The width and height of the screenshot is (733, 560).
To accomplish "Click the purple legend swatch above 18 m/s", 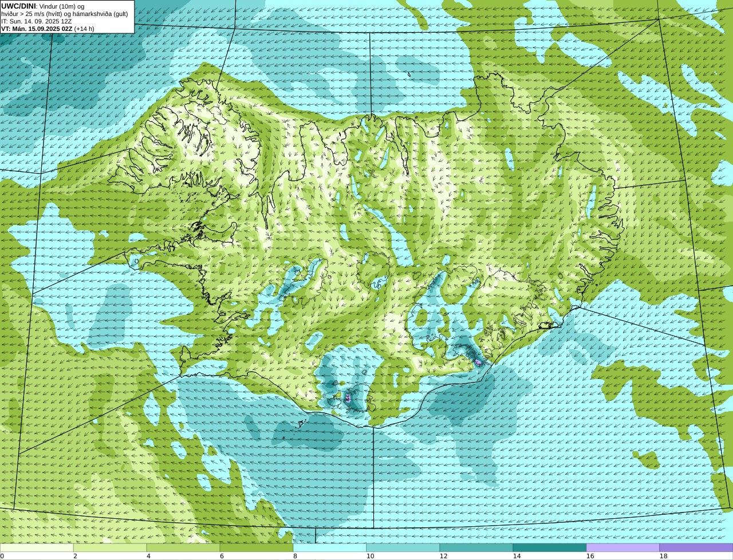I will tap(696, 547).
